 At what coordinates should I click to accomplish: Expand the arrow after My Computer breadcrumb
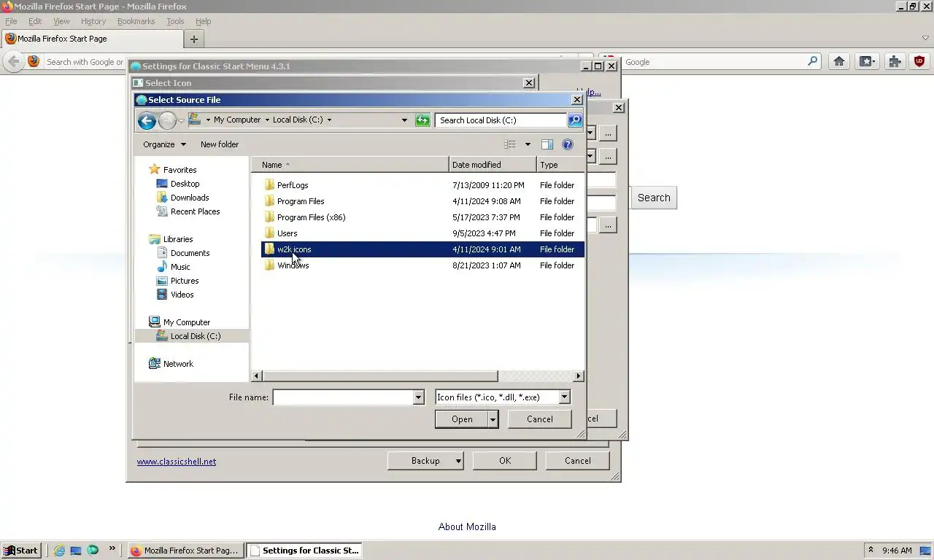point(267,120)
